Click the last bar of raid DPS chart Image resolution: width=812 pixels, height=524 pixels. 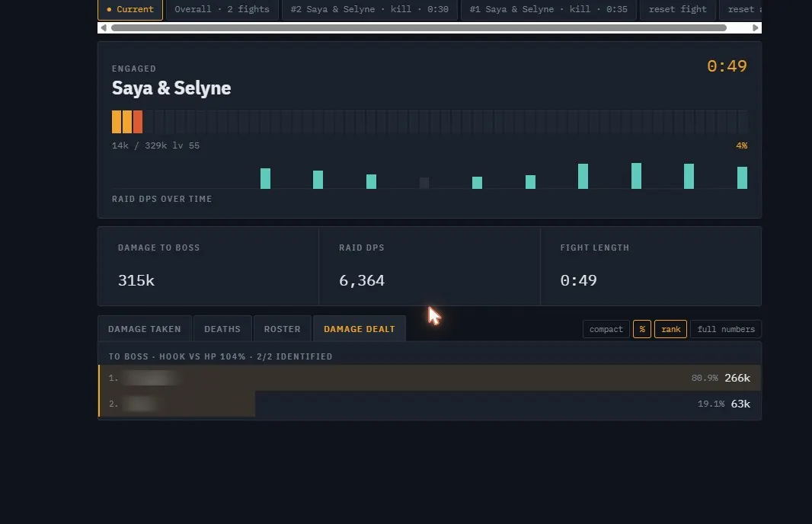(x=742, y=177)
